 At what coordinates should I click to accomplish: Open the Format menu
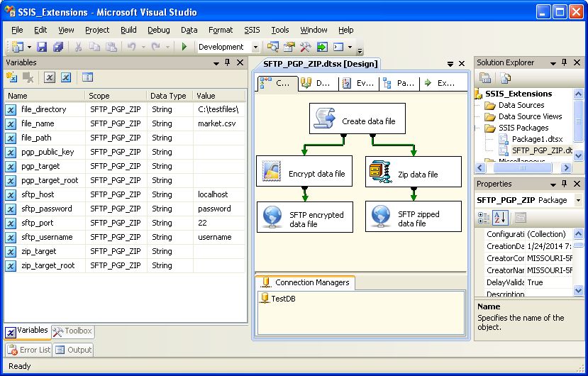coord(221,30)
